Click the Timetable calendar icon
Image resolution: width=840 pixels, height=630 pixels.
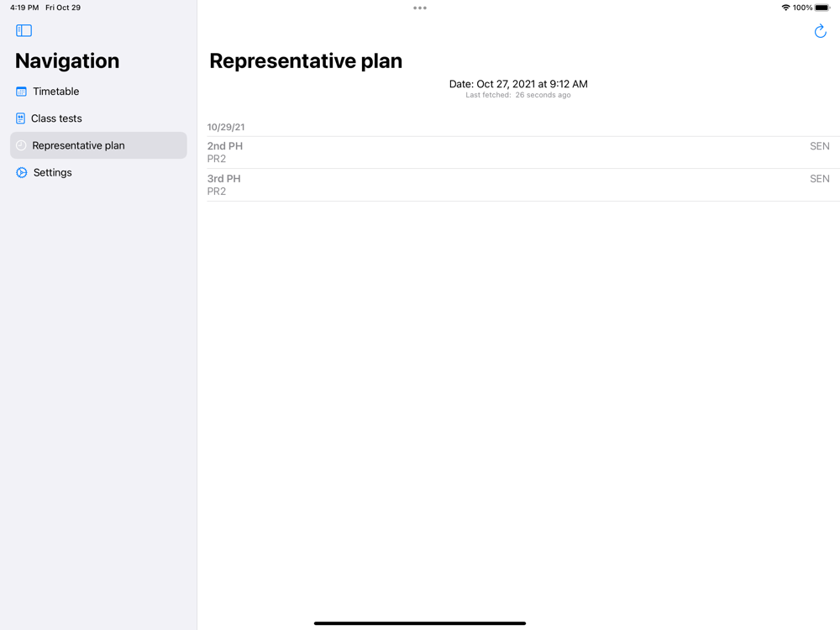pos(22,92)
